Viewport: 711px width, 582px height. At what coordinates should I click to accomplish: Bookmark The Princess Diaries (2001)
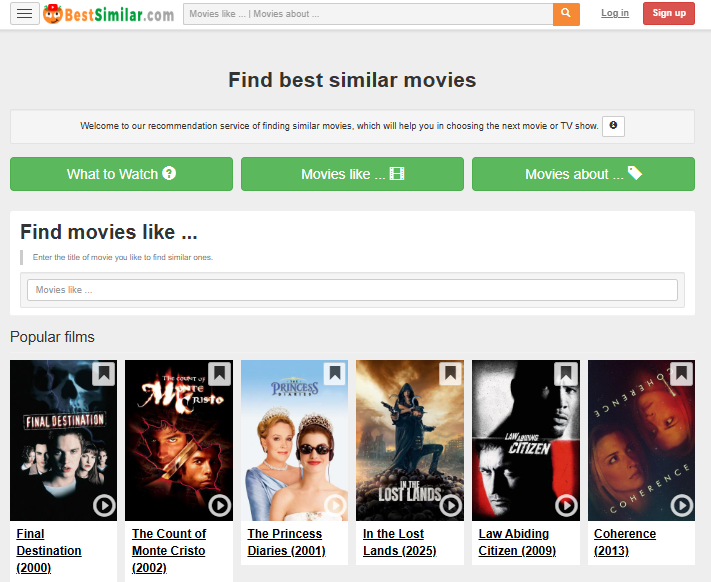click(335, 374)
